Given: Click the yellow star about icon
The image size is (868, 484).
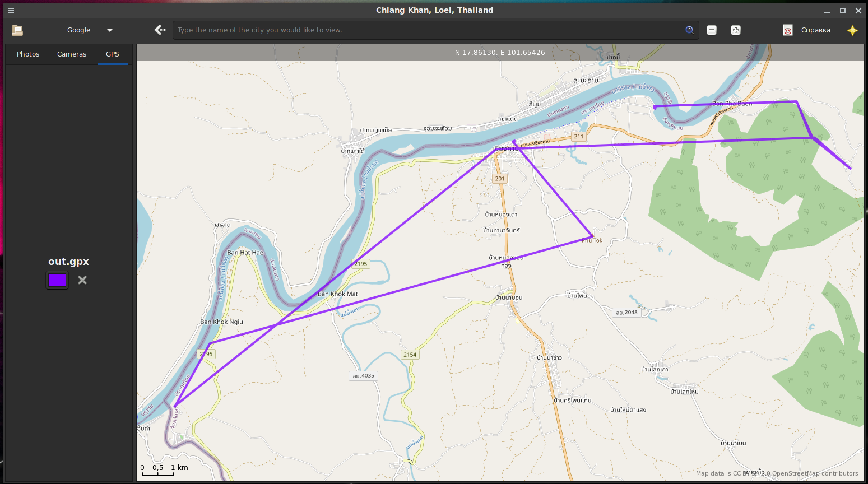Looking at the screenshot, I should (852, 30).
